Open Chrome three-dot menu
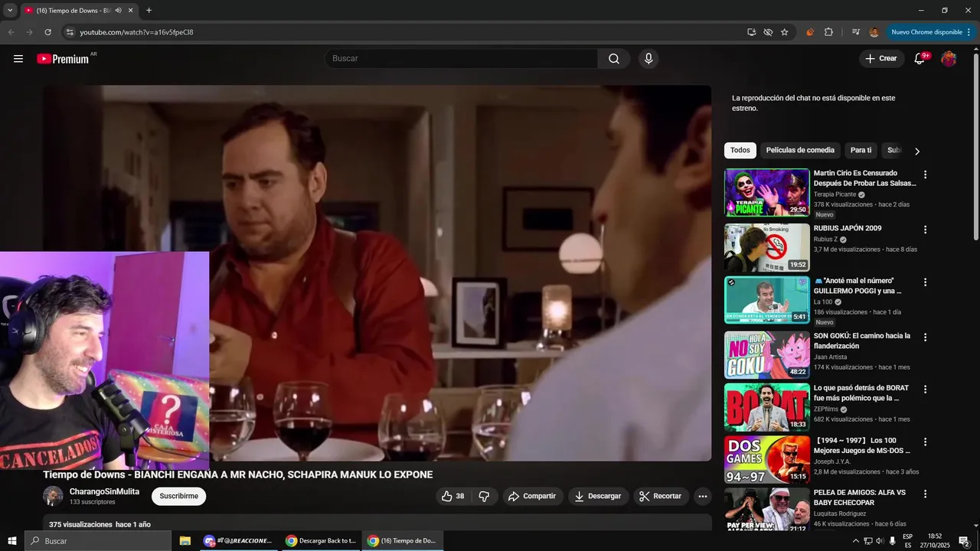Viewport: 980px width, 551px height. point(969,32)
